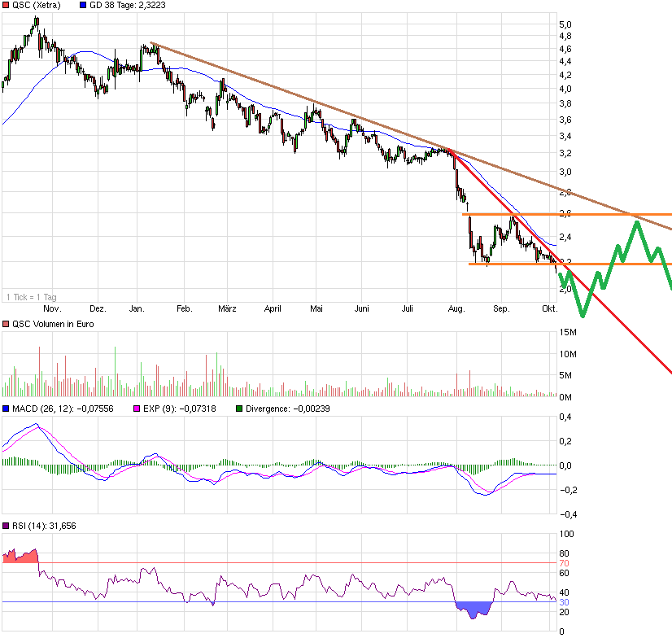Select the 'Divergence: -0,00239' label
672x638 pixels.
click(288, 409)
